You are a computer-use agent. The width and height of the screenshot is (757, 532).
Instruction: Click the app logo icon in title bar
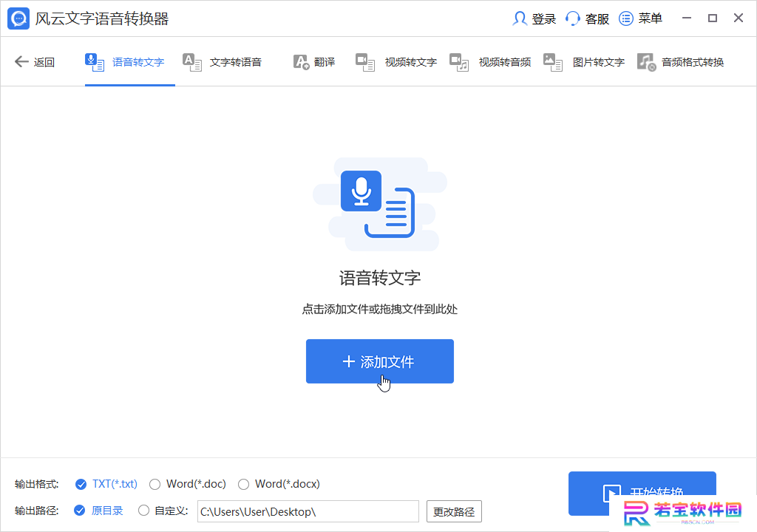[18, 18]
